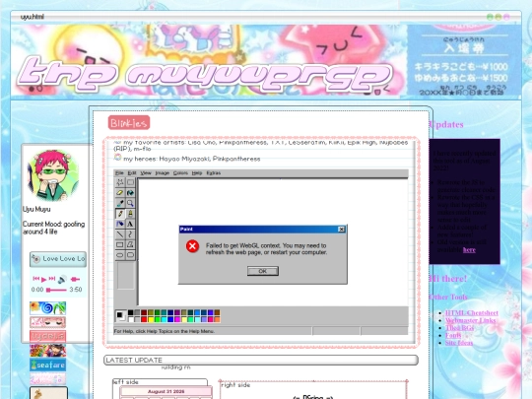Open the File menu in Paint
532x399 pixels.
click(x=119, y=173)
